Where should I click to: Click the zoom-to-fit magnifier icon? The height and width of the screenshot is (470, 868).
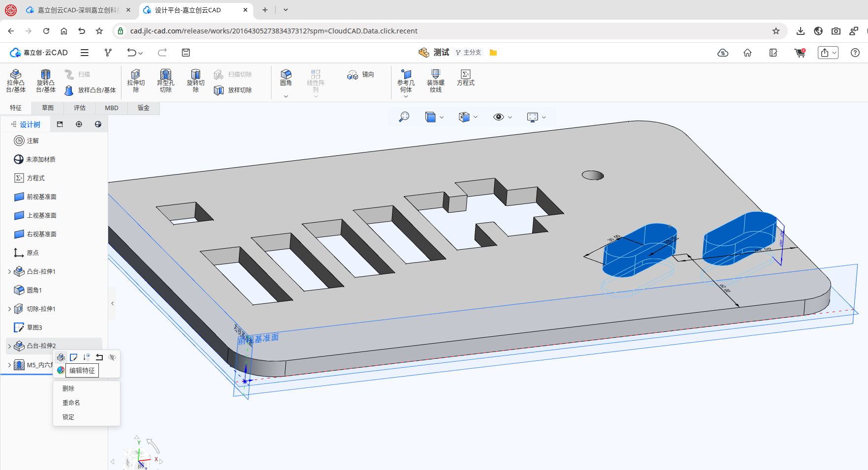pos(404,117)
